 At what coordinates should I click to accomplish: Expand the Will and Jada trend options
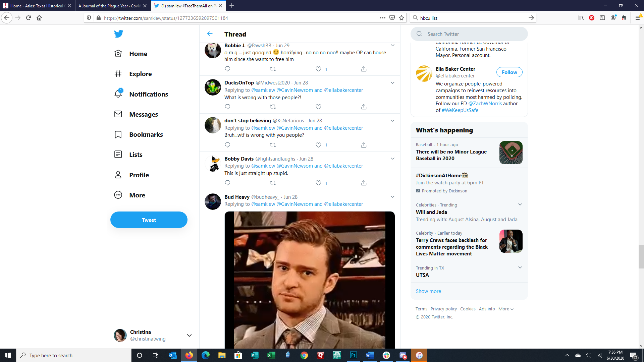click(x=520, y=204)
